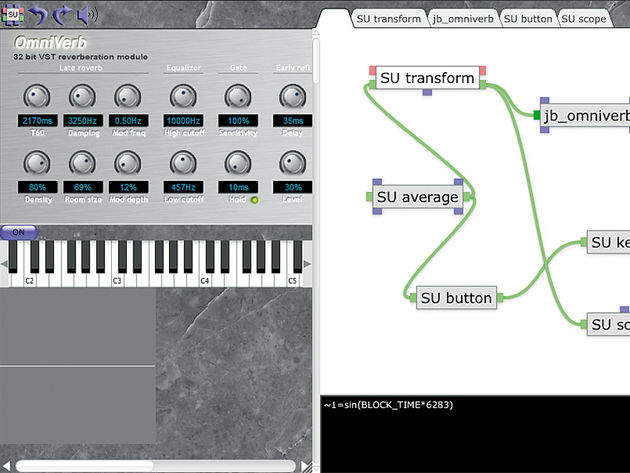The image size is (630, 473).
Task: Click the Mod depth knob
Action: [x=128, y=164]
